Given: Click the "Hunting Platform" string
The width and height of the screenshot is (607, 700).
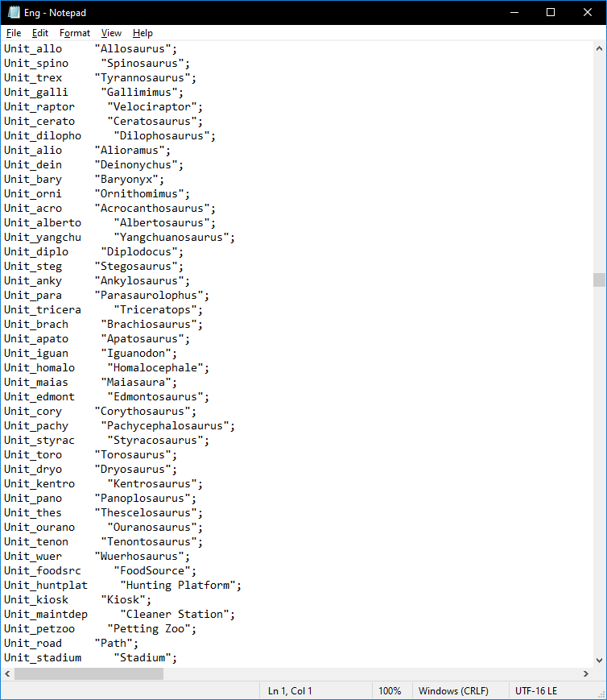Looking at the screenshot, I should coord(181,586).
